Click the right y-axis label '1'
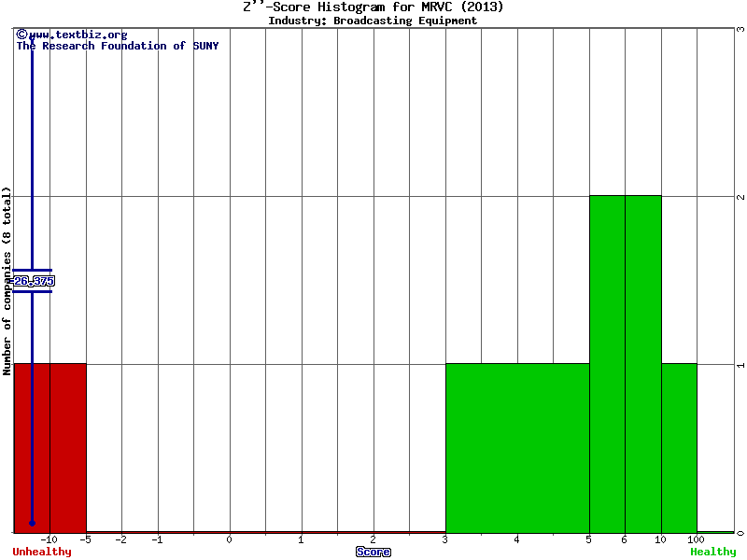This screenshot has height=560, width=747. pos(740,365)
